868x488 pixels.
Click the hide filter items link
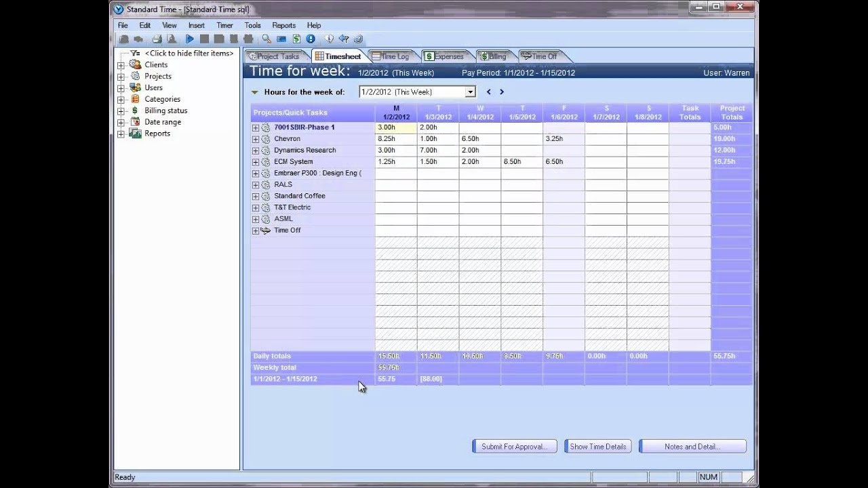click(x=189, y=53)
